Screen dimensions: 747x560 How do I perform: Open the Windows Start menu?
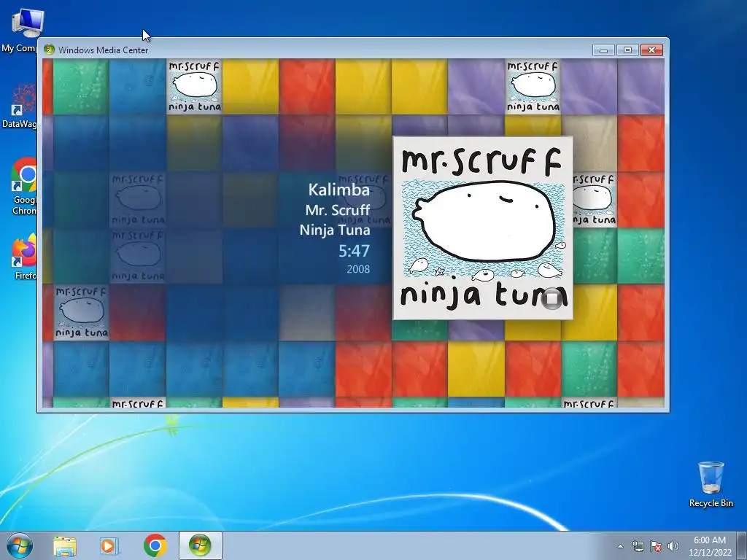click(20, 545)
